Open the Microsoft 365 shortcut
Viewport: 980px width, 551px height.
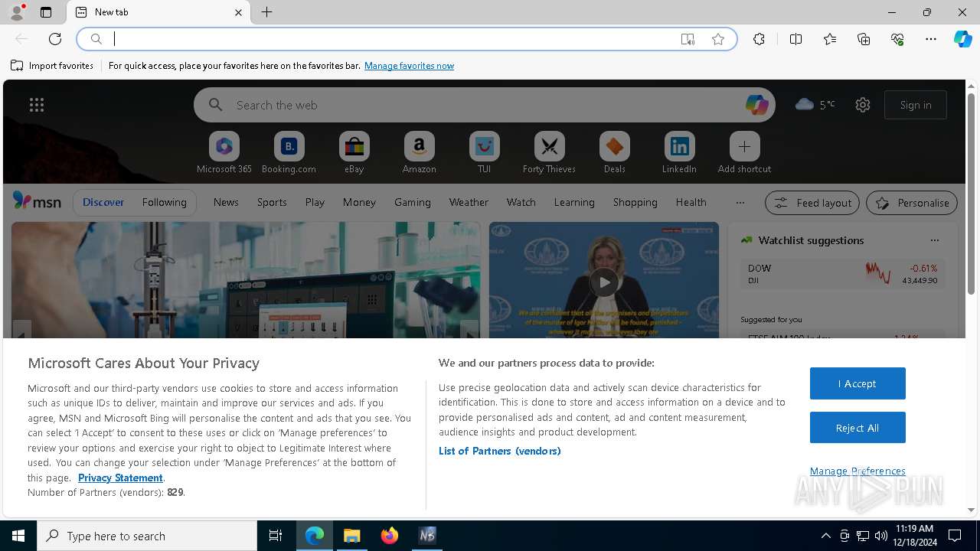click(224, 152)
